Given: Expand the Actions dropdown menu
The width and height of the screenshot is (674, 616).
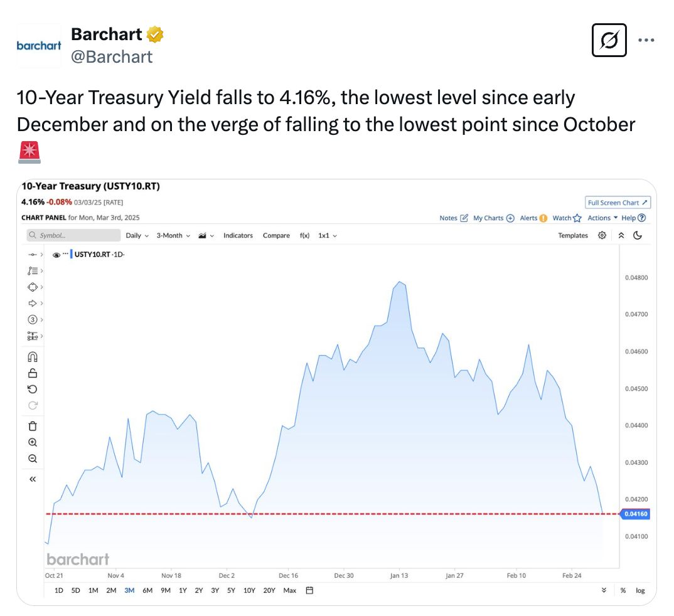Looking at the screenshot, I should [x=602, y=218].
